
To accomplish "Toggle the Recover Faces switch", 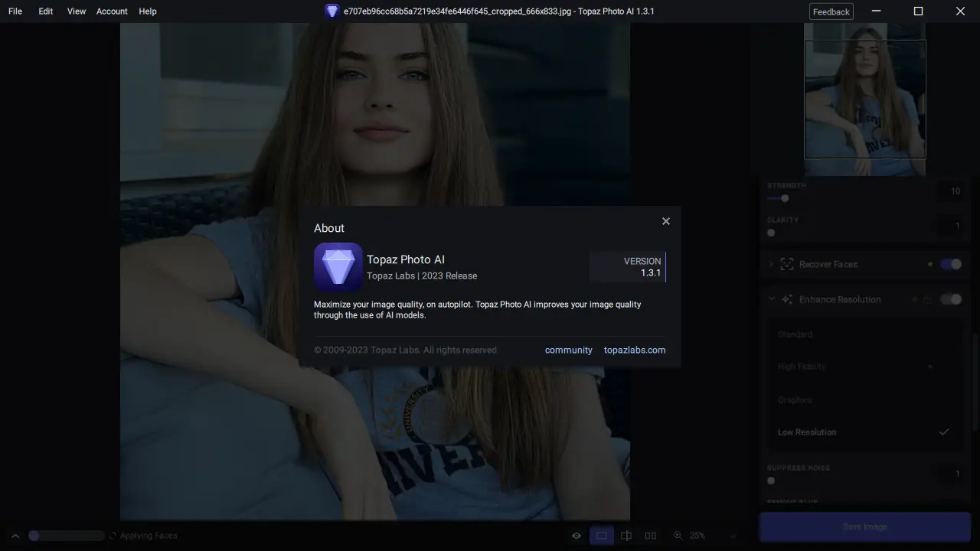I will 951,264.
